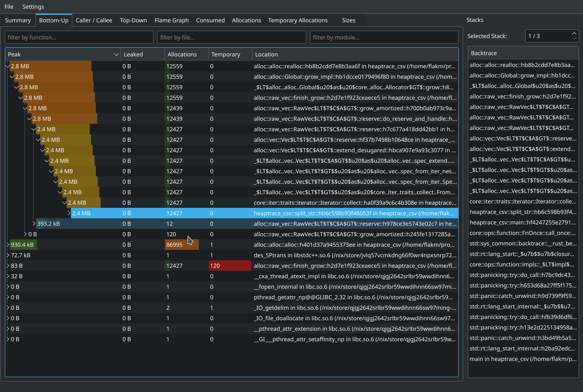Sort by the Location column header
Screen dimensions: 583x392
pyautogui.click(x=355, y=54)
